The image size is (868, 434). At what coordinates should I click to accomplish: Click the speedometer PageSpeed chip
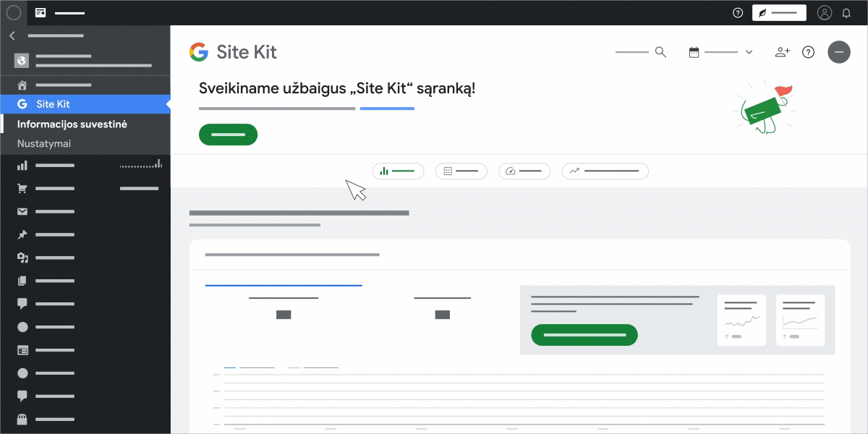click(x=524, y=171)
